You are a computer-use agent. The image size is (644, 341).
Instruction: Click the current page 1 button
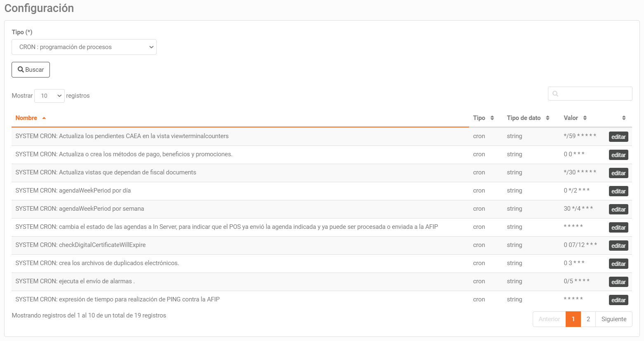tap(573, 319)
